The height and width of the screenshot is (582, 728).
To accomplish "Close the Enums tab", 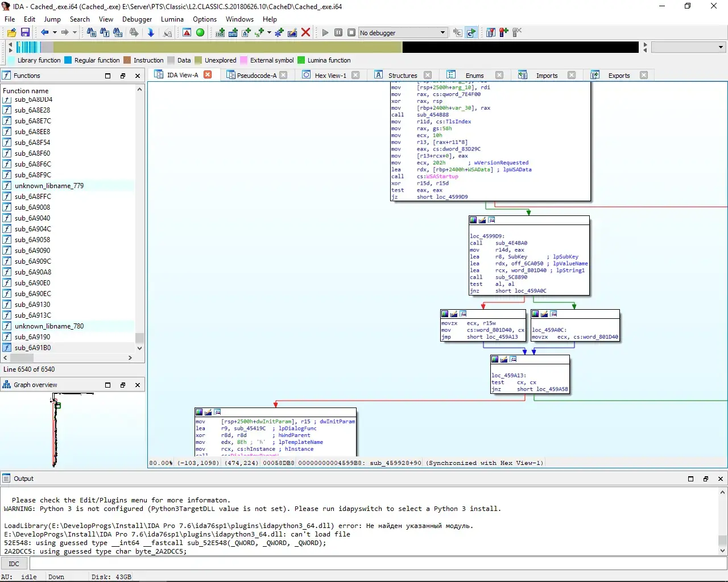I will 499,75.
